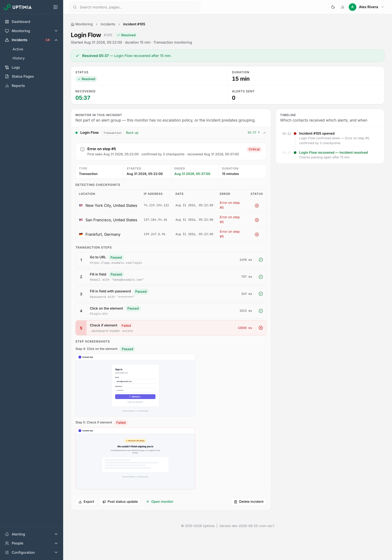This screenshot has width=392, height=560.
Task: Click the Uptimia logo
Action: (x=18, y=7)
